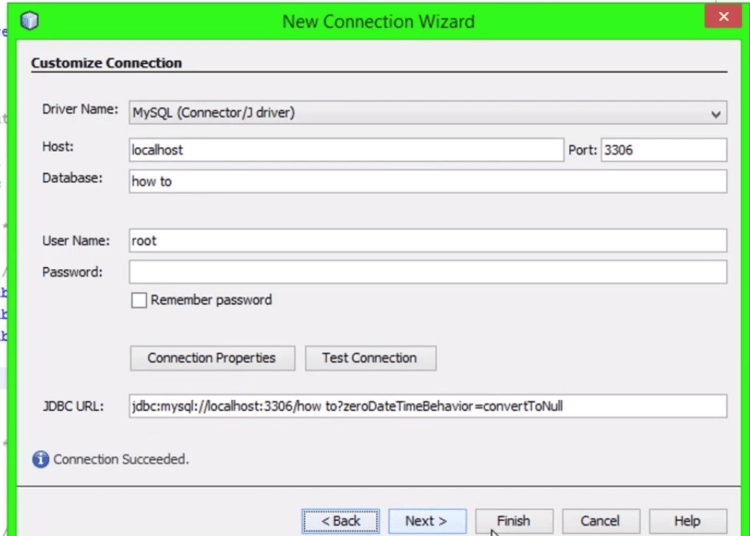Open the Driver Name dropdown

point(716,114)
